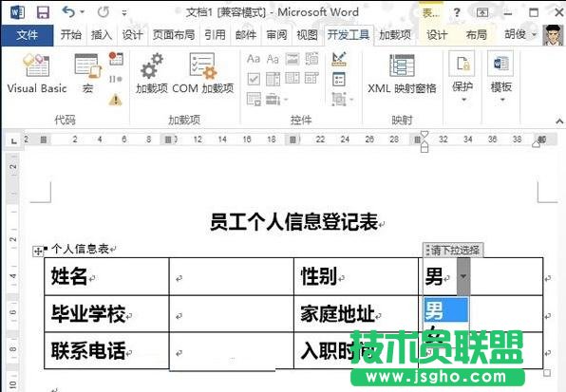566x392 pixels.
Task: Select the 开发工具 developer tab
Action: pos(349,35)
